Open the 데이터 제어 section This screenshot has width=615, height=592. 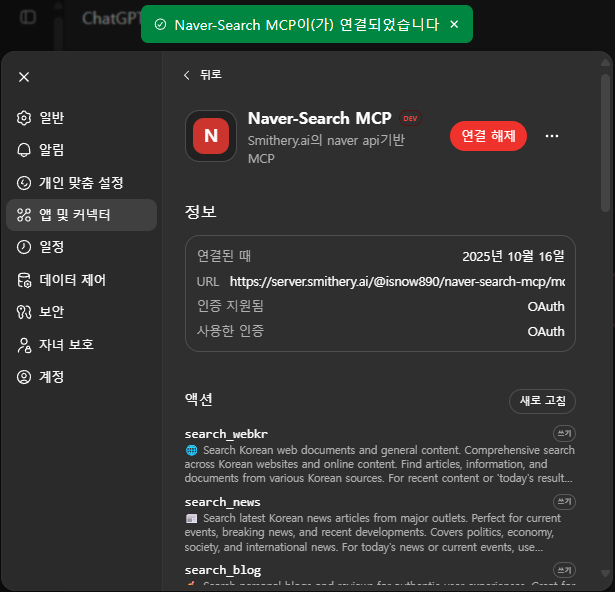coord(82,280)
